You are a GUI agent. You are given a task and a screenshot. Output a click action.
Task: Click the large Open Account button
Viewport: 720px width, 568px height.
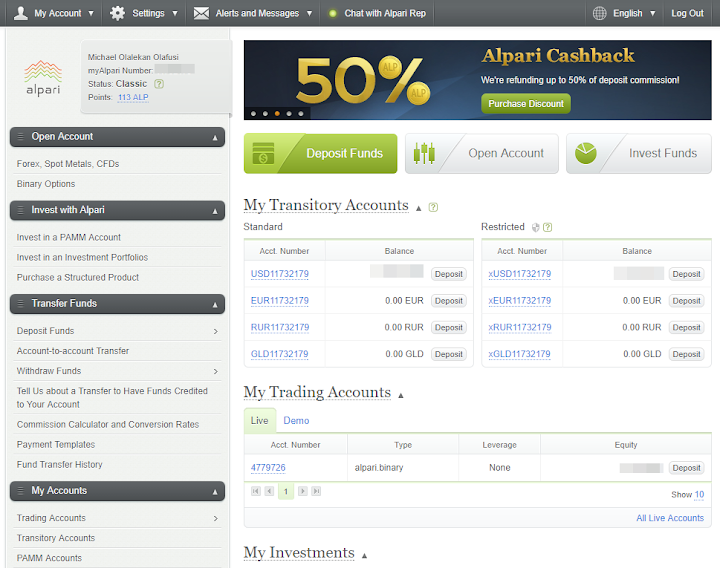(482, 153)
